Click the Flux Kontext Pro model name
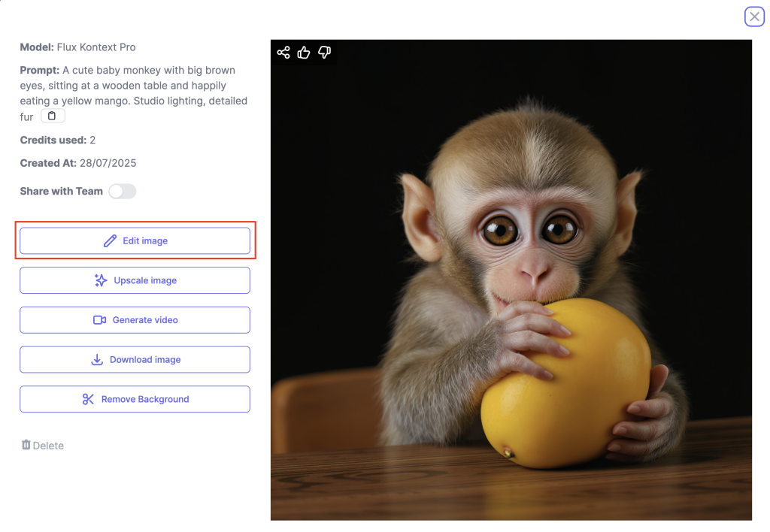Viewport: 770px width, 532px height. (x=96, y=47)
